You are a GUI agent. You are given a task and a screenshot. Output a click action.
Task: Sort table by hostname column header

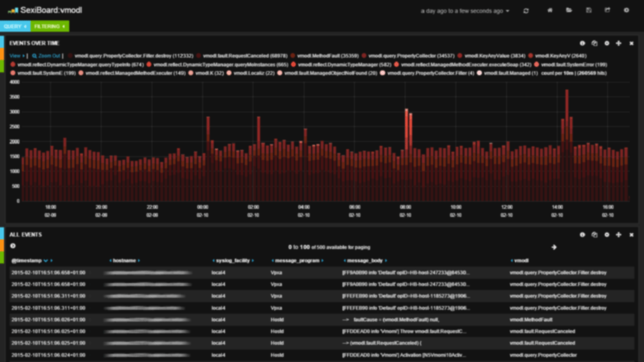pyautogui.click(x=124, y=261)
